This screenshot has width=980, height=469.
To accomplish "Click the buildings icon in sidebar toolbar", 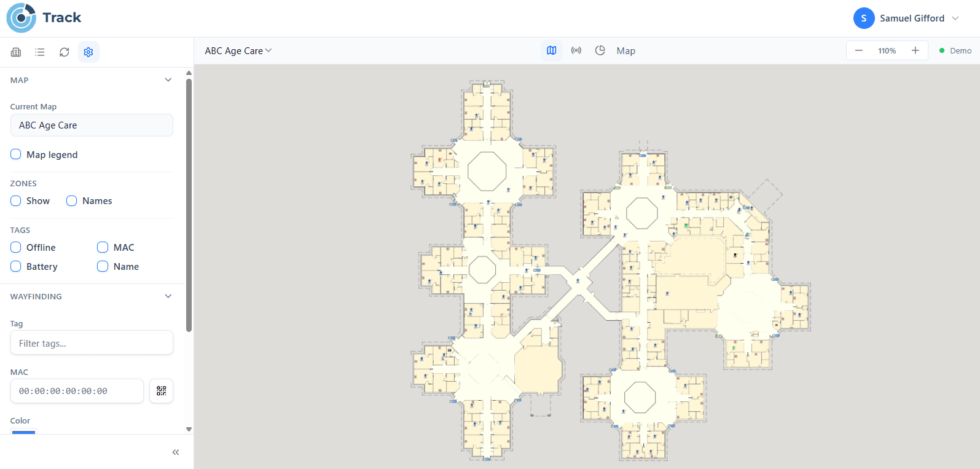I will [x=16, y=52].
